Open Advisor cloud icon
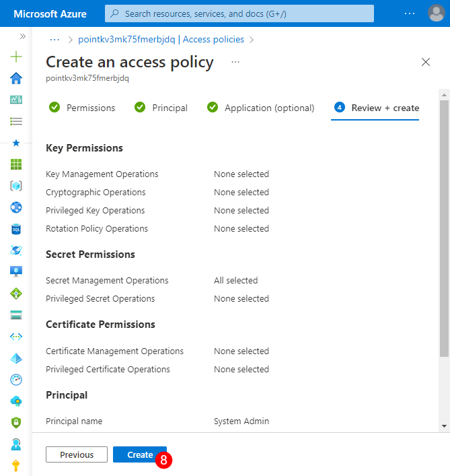This screenshot has height=476, width=450. point(16,401)
